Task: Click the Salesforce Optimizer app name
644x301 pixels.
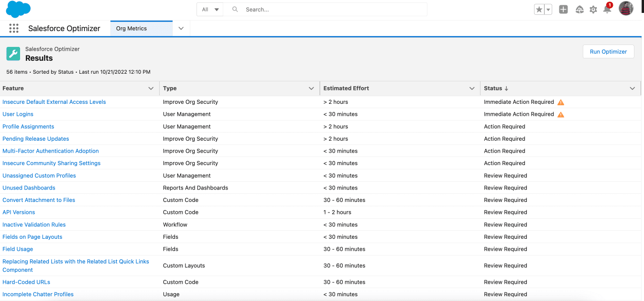Action: pos(64,28)
